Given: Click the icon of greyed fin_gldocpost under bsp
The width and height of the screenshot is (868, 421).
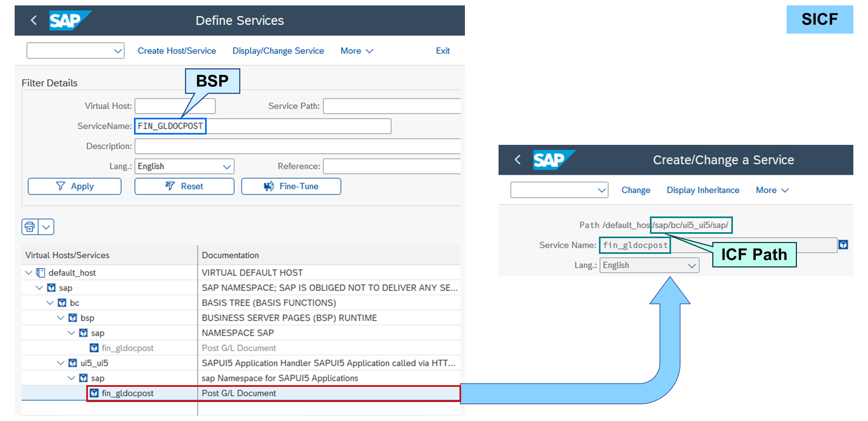Looking at the screenshot, I should tap(94, 348).
